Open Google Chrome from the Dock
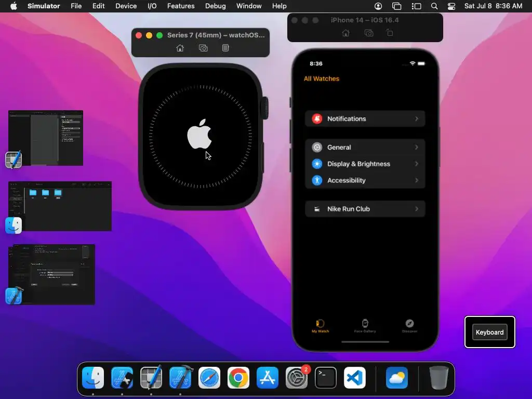 point(238,378)
